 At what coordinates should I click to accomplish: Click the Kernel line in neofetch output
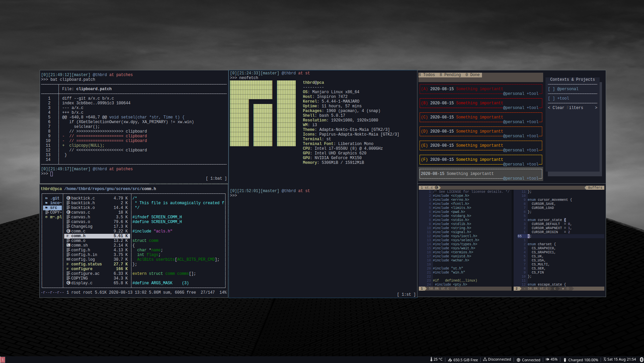point(338,101)
